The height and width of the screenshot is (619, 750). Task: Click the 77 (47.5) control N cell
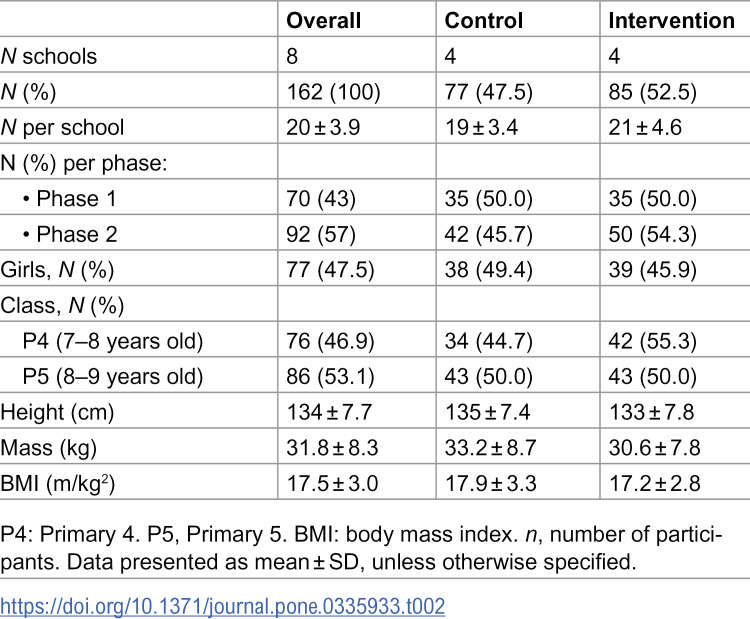[x=488, y=92]
